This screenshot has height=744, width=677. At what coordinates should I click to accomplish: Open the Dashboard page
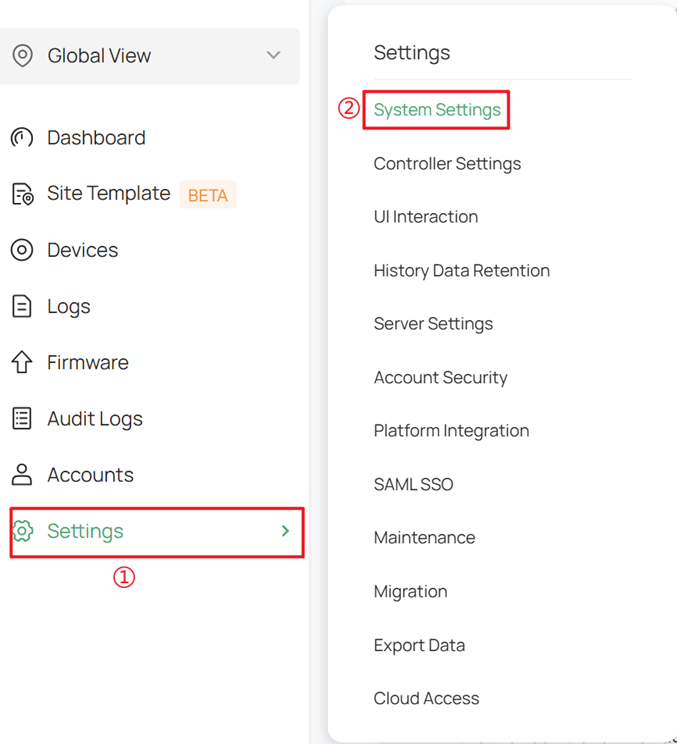(x=96, y=138)
